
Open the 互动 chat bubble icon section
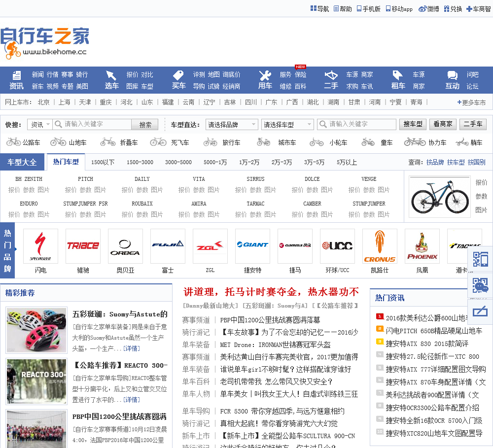click(453, 80)
